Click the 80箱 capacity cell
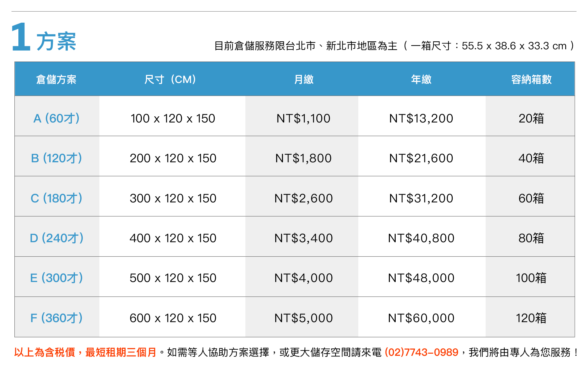 [x=531, y=238]
